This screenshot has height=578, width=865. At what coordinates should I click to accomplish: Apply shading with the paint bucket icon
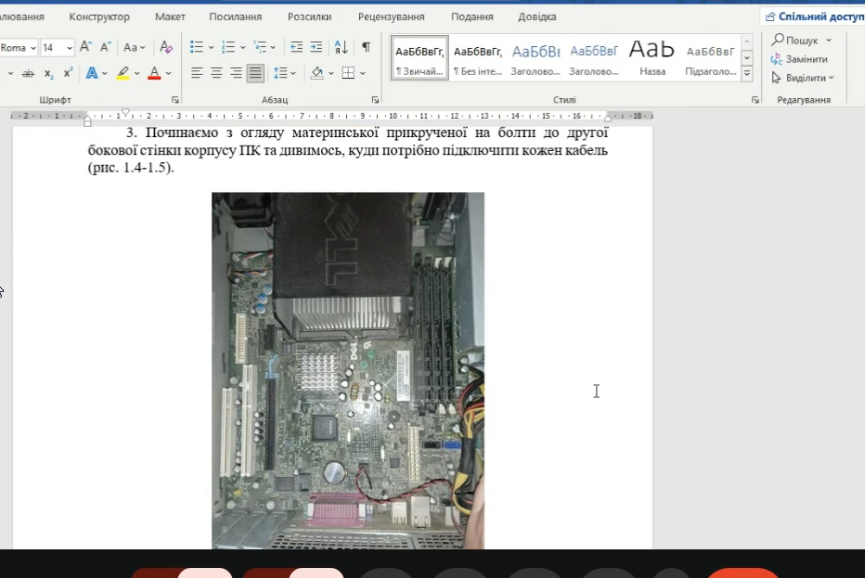pos(317,73)
